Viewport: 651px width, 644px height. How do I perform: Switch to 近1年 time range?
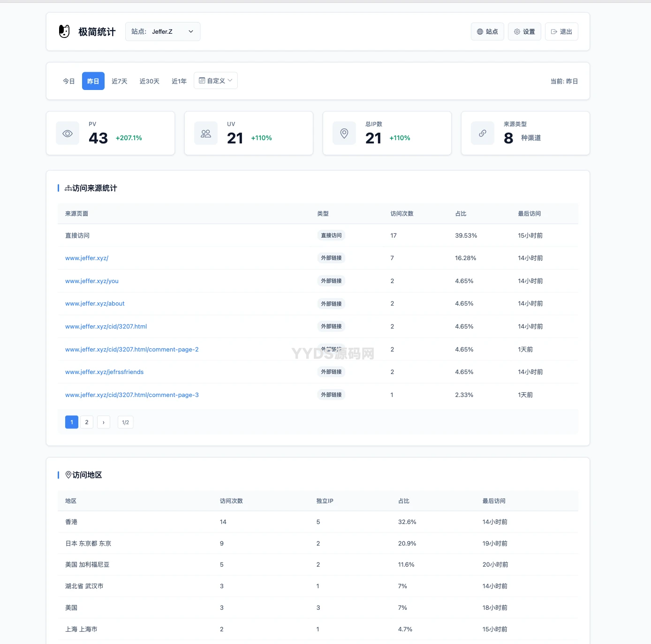coord(179,81)
